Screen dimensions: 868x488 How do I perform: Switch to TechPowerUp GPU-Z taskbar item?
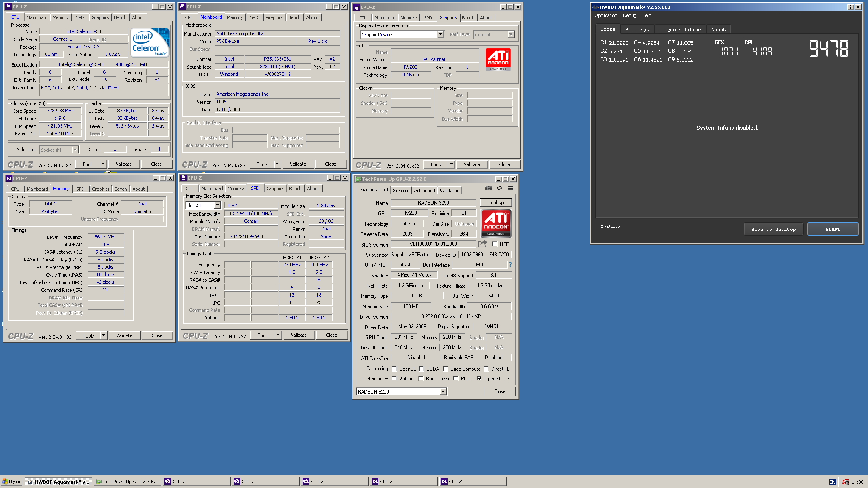[x=127, y=482]
